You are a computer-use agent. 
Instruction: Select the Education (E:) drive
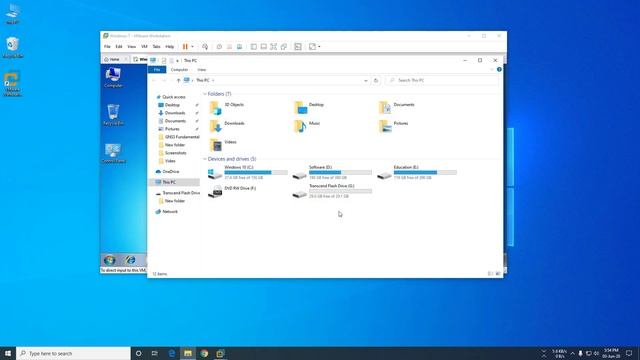[417, 173]
